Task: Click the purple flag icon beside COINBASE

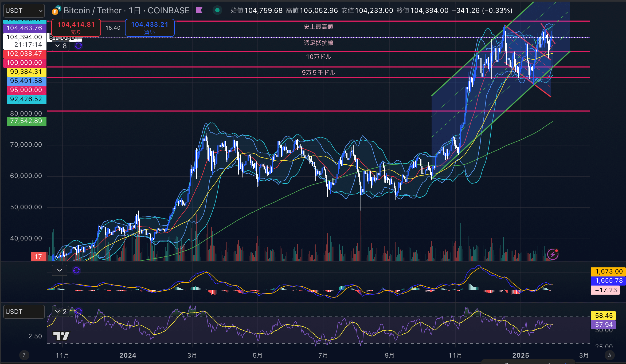Action: pyautogui.click(x=199, y=10)
